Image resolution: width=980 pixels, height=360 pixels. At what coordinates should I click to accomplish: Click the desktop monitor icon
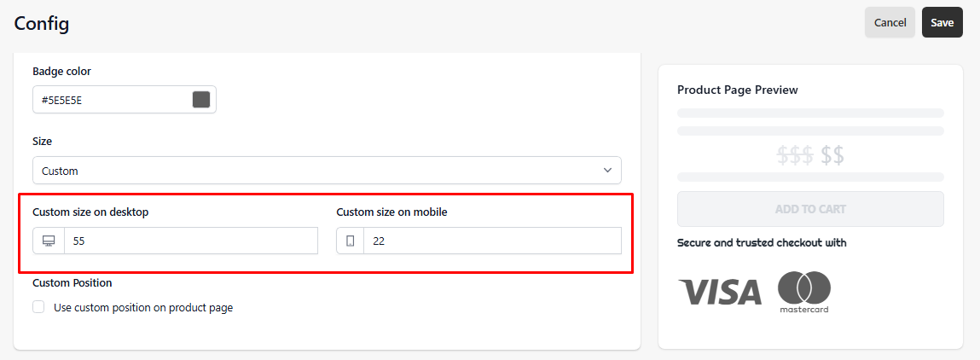point(49,241)
